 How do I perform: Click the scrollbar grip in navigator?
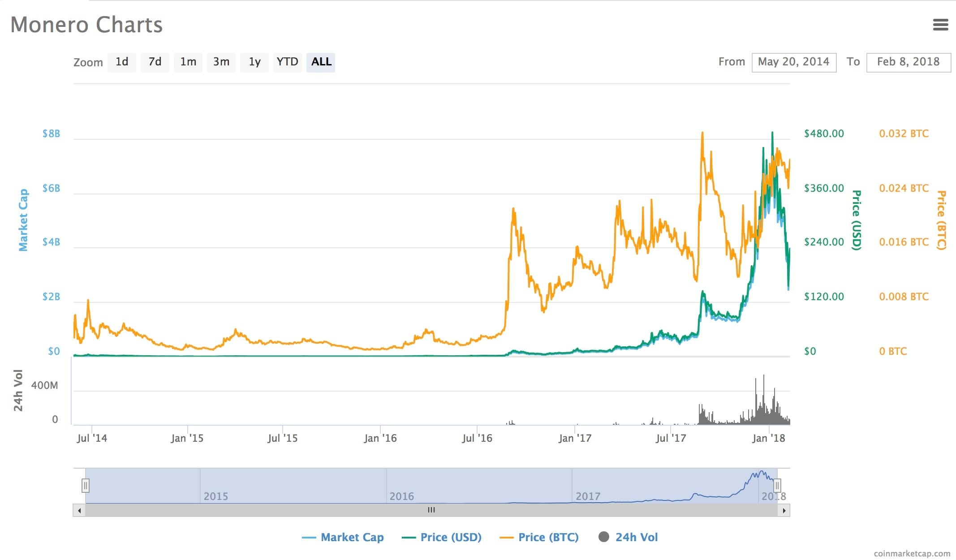431,510
